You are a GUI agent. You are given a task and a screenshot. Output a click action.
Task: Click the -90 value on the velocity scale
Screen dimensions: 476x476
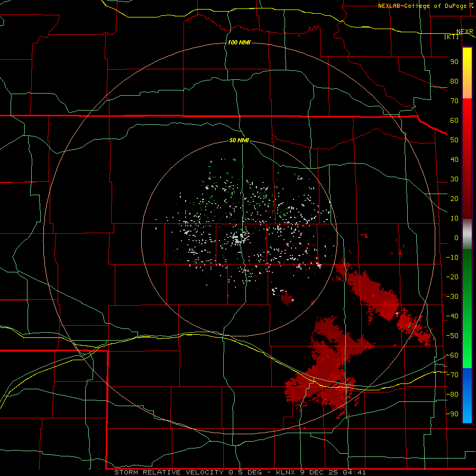pyautogui.click(x=452, y=414)
